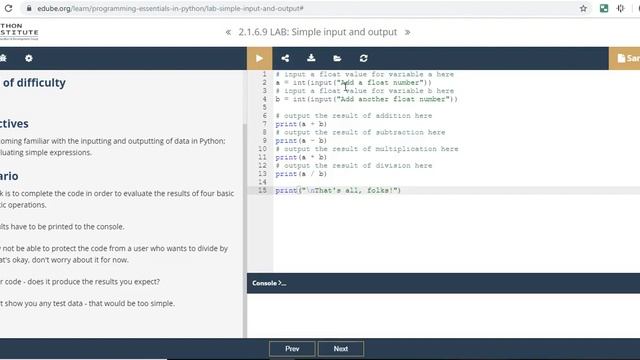Viewport: 640px width, 360px height.
Task: Click the share icon in editor toolbar
Action: [x=285, y=58]
